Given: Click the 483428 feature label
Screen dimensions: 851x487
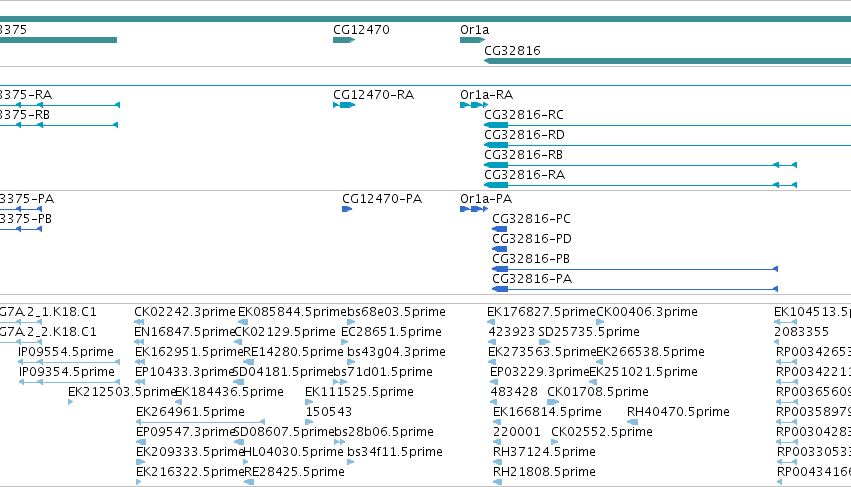Looking at the screenshot, I should (x=514, y=393).
